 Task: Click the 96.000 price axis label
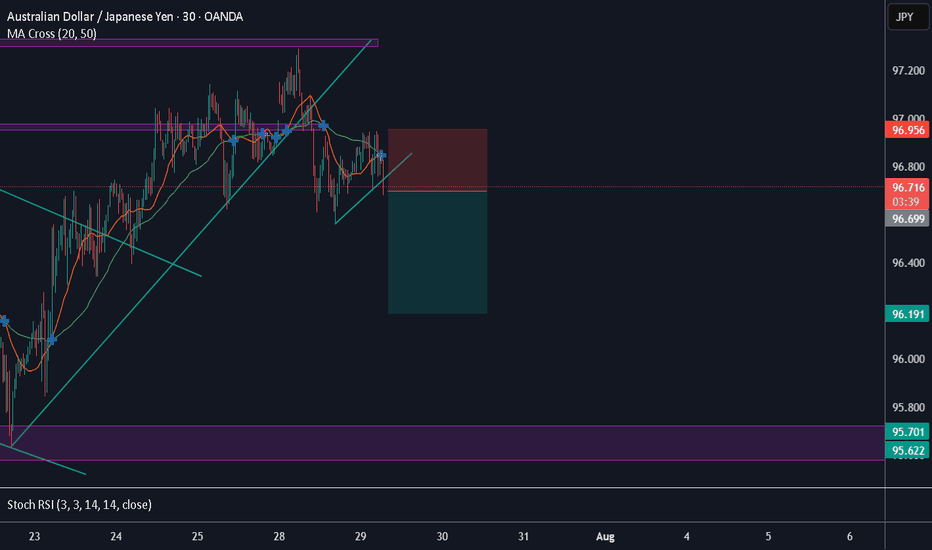tap(908, 359)
